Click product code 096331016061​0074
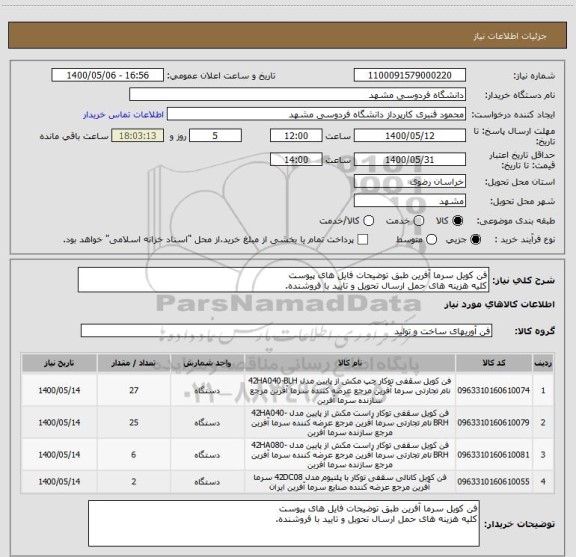The image size is (576, 557). [493, 390]
